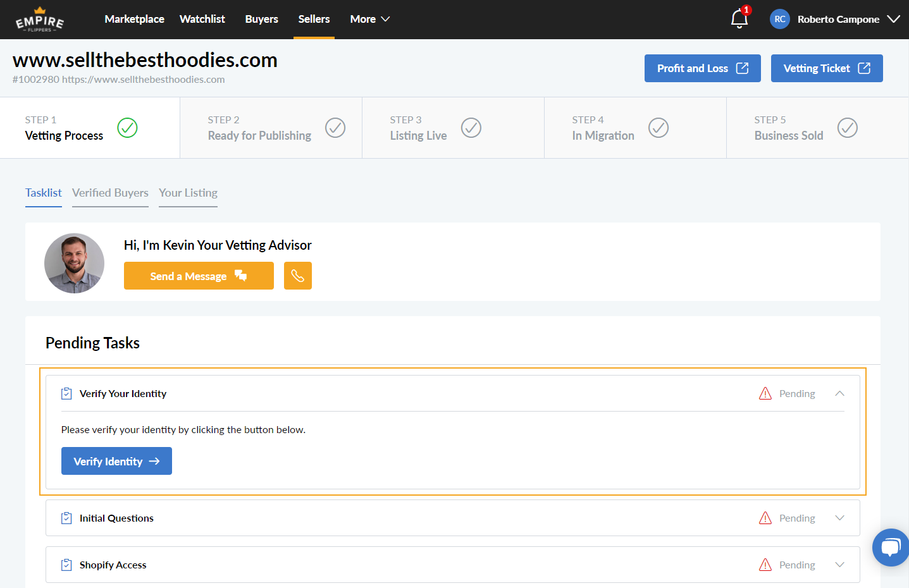Image resolution: width=909 pixels, height=588 pixels.
Task: Click the listing ID and URL subtitle
Action: [118, 79]
